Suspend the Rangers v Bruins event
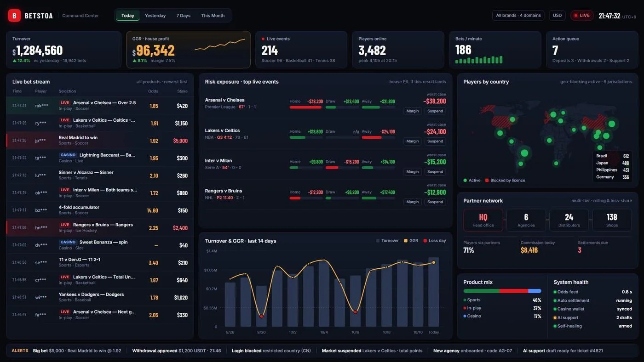The image size is (644, 362). point(435,202)
